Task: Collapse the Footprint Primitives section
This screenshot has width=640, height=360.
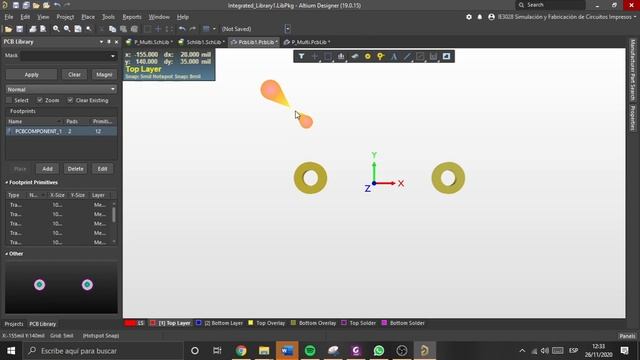Action: pos(7,182)
